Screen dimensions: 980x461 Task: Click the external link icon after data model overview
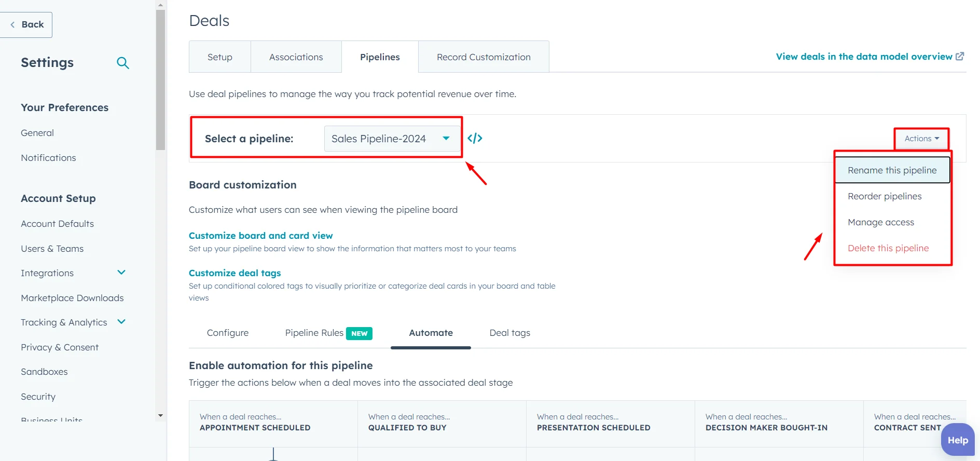point(960,57)
